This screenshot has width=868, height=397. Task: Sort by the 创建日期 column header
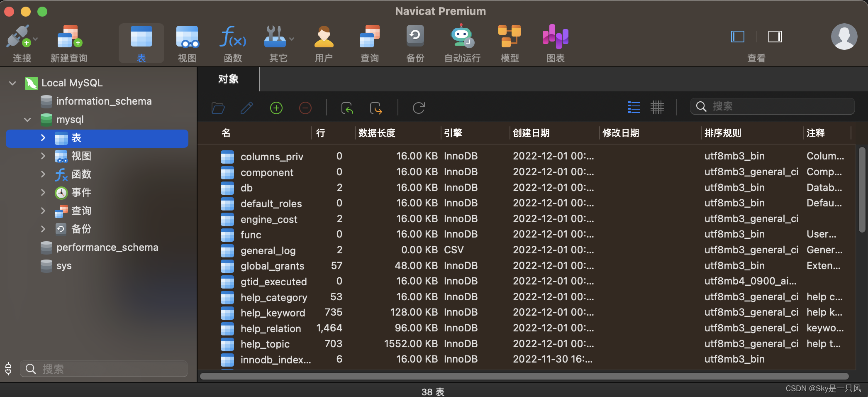(x=531, y=133)
